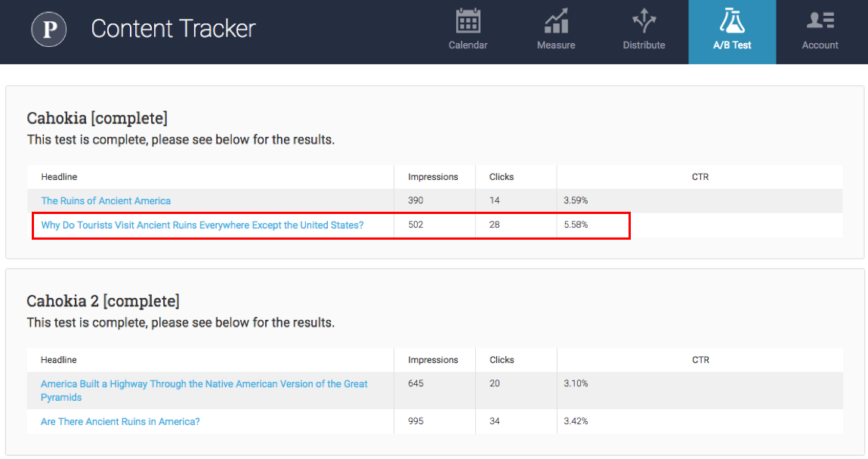Select the Distribute arrows icon

click(644, 21)
